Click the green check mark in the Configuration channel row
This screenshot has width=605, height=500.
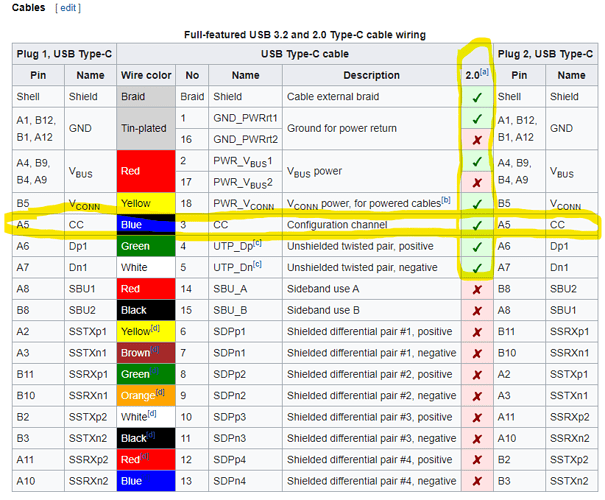click(x=477, y=225)
